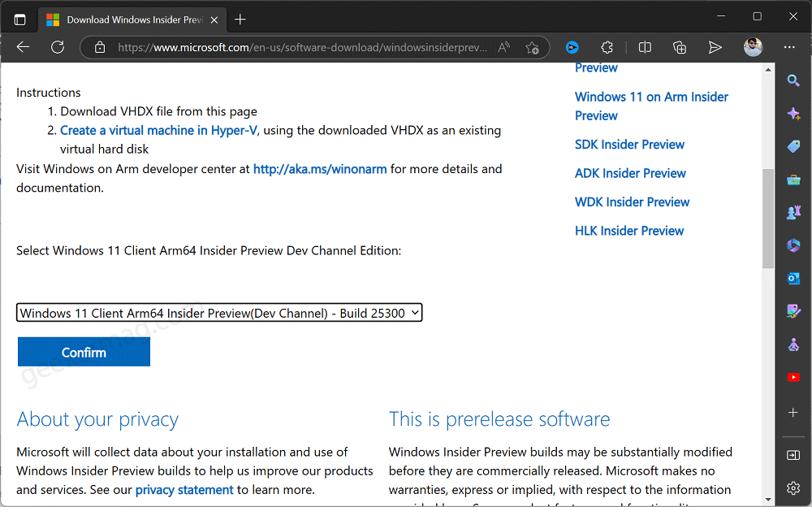The height and width of the screenshot is (507, 812).
Task: View site information lock icon
Action: (100, 48)
